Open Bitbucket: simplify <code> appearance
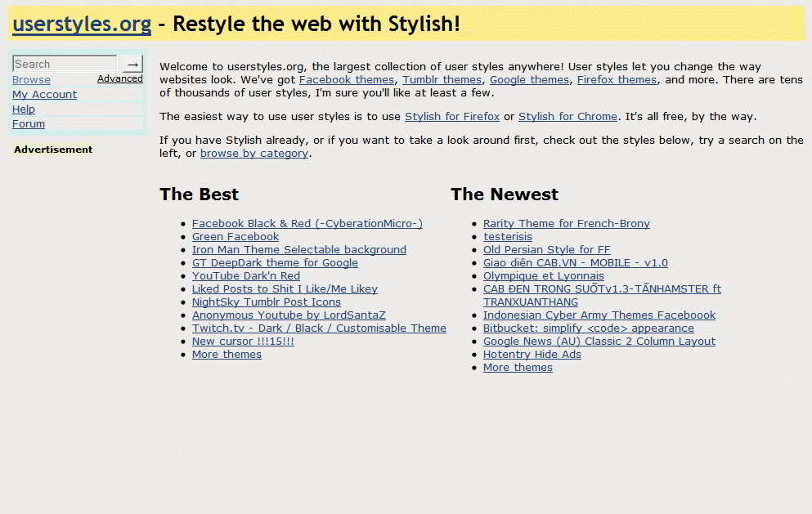Screen dimensions: 812x514 (588, 329)
